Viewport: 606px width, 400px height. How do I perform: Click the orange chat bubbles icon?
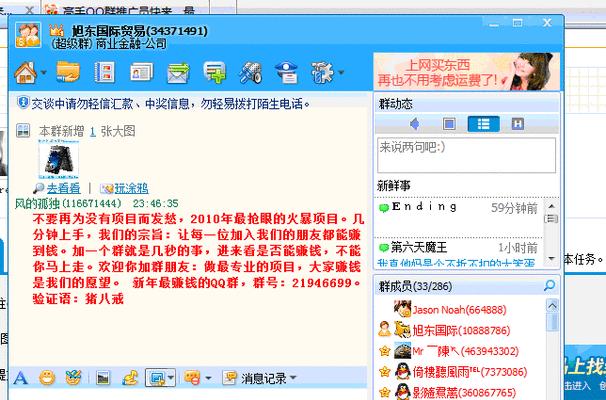coord(192,378)
